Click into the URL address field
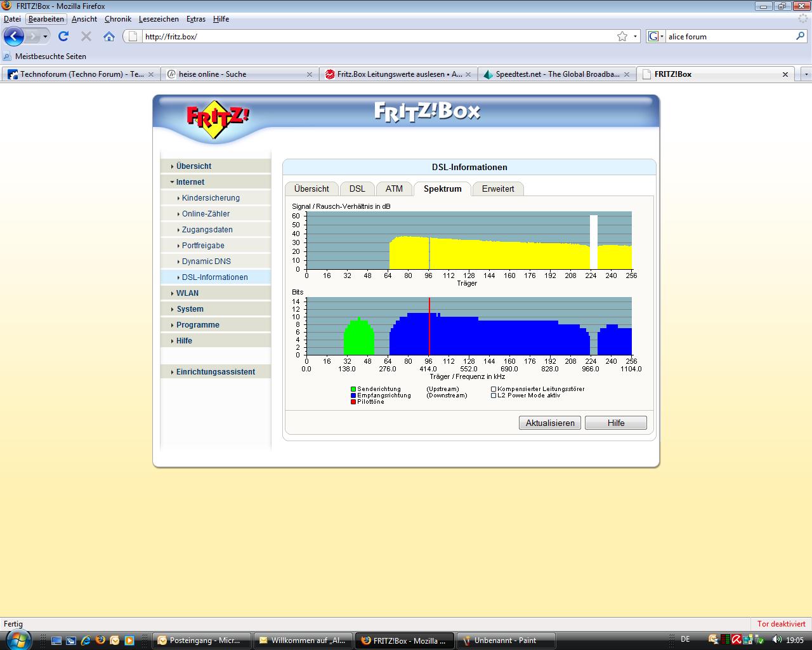Screen dimensions: 812x650 [x=374, y=36]
